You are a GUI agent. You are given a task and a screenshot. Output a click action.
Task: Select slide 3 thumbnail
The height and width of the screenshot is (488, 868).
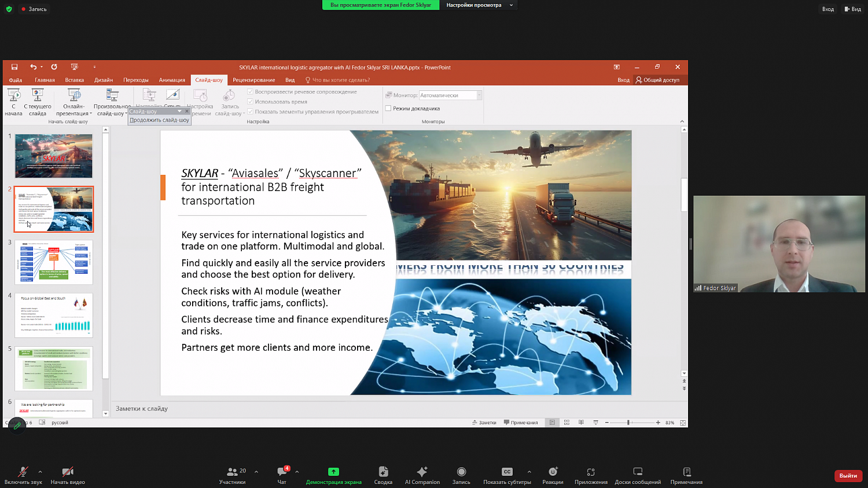click(54, 262)
